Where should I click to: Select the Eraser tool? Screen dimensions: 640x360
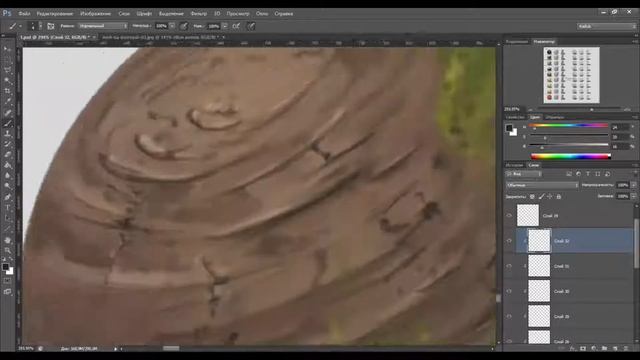[x=7, y=155]
